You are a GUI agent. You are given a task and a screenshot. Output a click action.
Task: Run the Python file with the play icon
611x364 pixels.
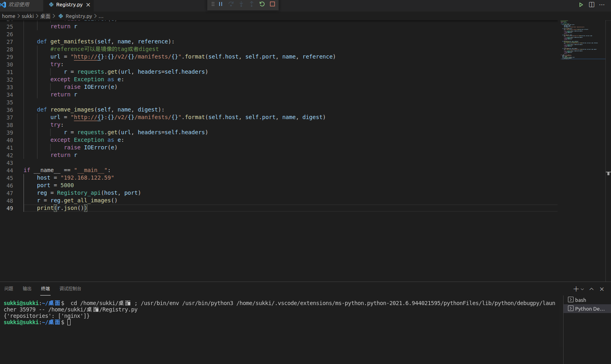coord(581,5)
